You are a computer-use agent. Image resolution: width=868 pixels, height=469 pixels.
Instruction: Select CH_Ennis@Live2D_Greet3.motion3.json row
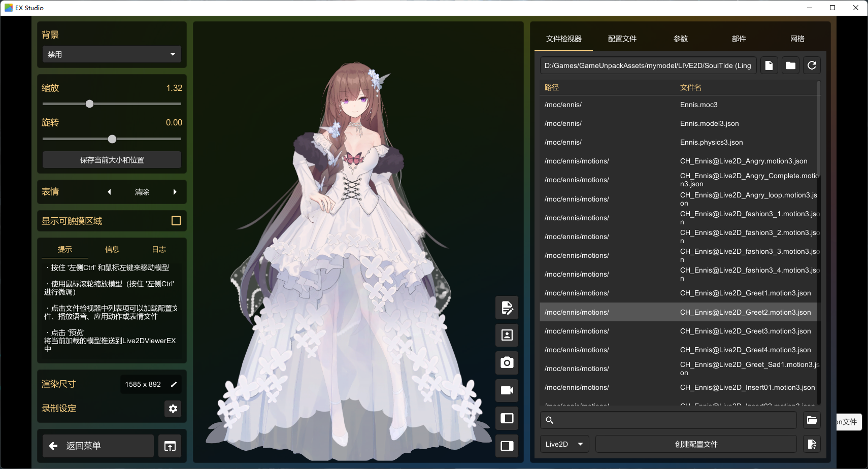click(x=679, y=331)
